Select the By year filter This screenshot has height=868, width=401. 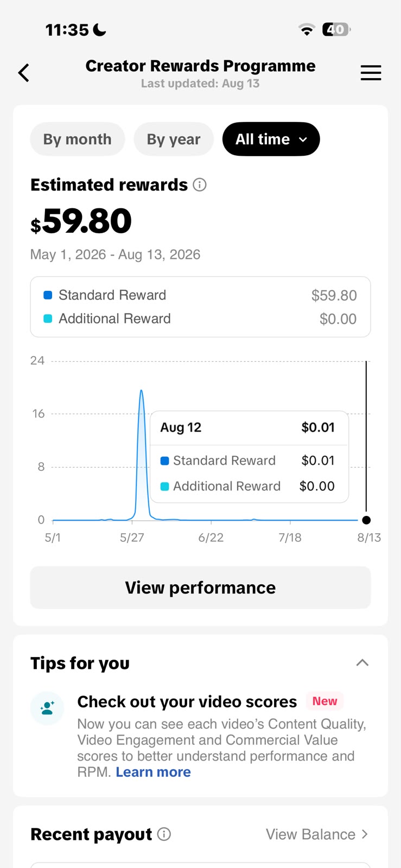(x=174, y=139)
